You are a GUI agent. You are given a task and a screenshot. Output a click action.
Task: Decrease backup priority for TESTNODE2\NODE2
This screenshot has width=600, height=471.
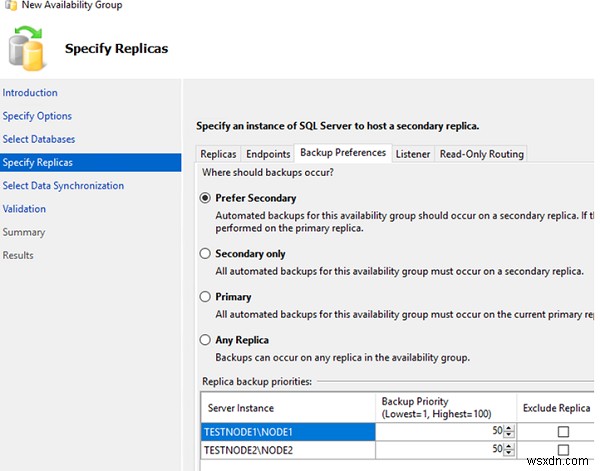tap(509, 453)
